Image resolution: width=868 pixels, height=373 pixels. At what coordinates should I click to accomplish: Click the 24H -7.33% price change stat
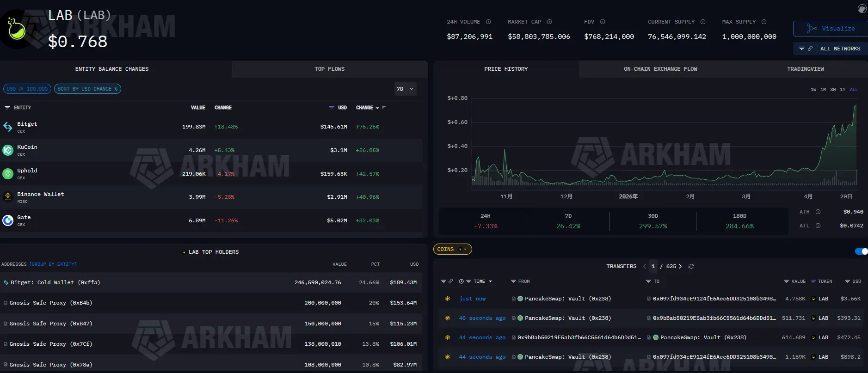(486, 221)
